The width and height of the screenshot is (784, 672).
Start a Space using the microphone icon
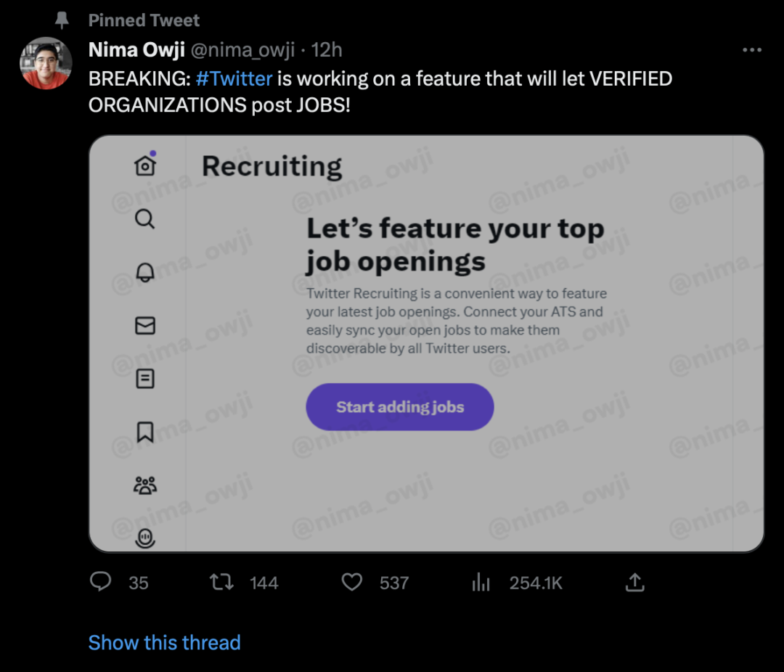[144, 538]
